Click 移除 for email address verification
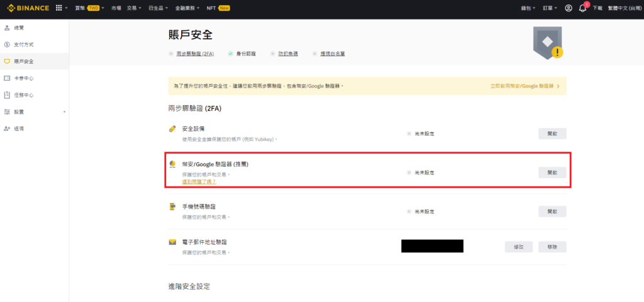The width and height of the screenshot is (644, 302). pos(552,247)
